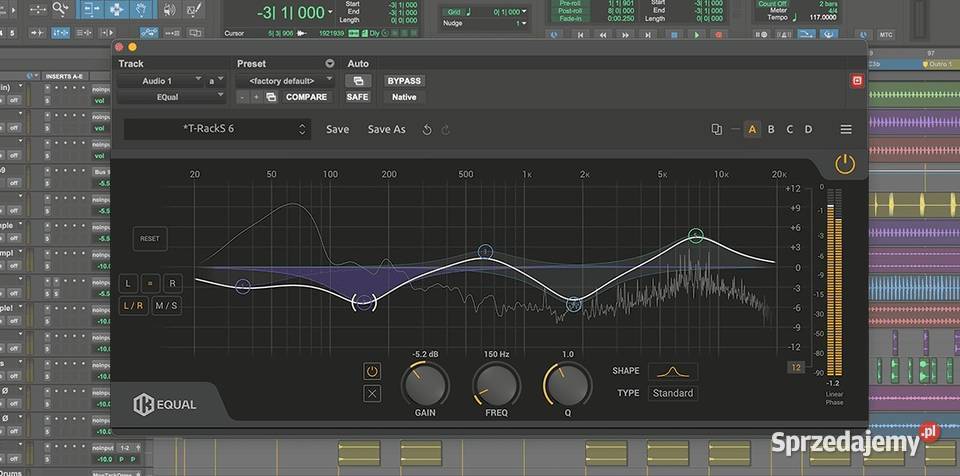Viewport: 960px width, 476px height.
Task: Delete the selected band with the X button
Action: click(x=372, y=394)
